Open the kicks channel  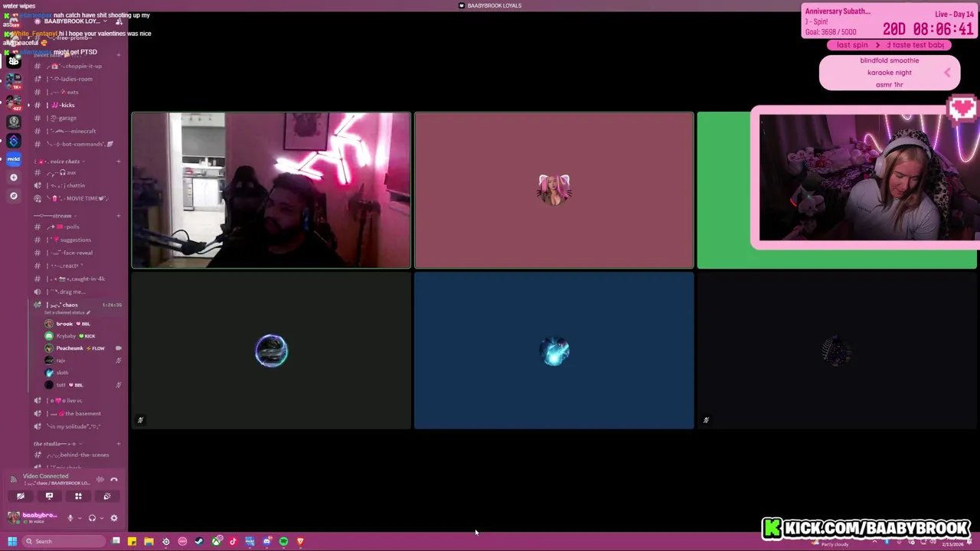(x=77, y=105)
